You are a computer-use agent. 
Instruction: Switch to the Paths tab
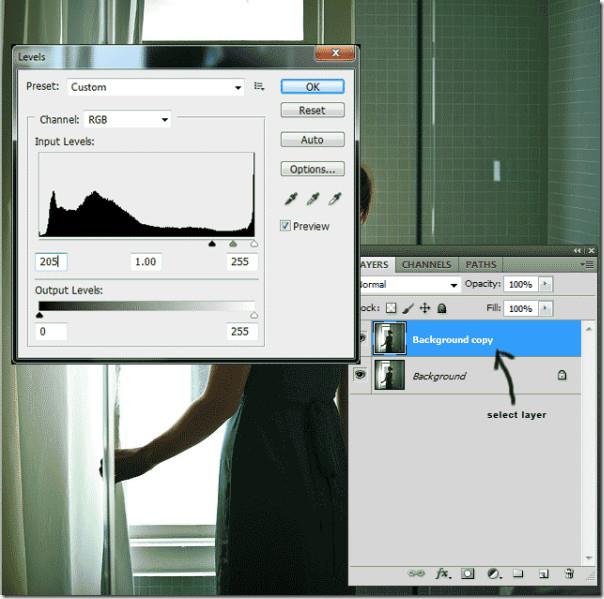pos(481,265)
